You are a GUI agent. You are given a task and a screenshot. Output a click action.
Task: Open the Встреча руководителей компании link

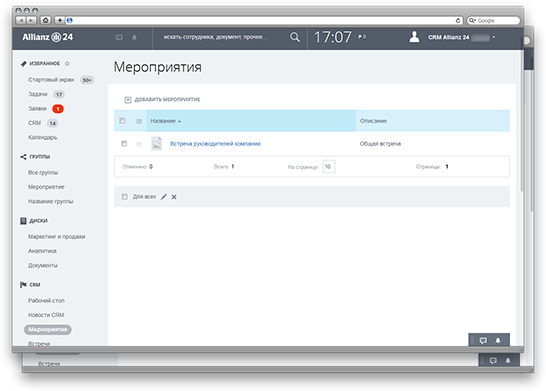coord(215,143)
